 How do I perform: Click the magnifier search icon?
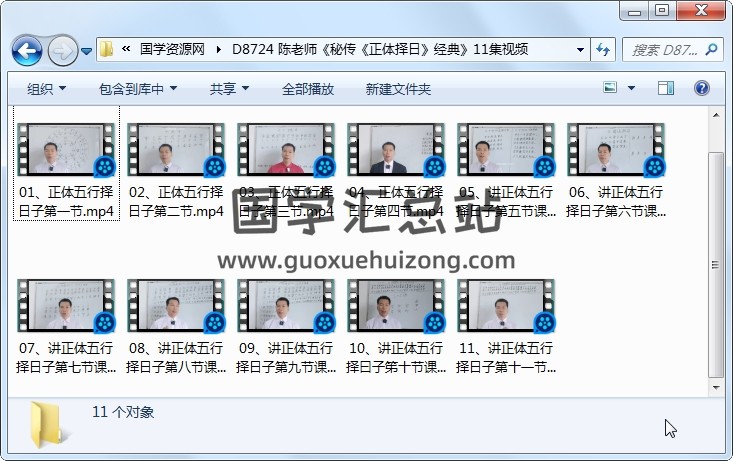tap(711, 49)
